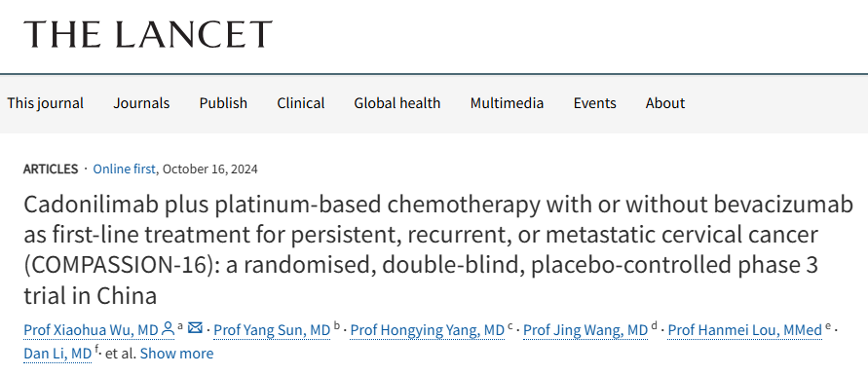Open author Prof Yang Sun, MD
The height and width of the screenshot is (375, 868).
[x=273, y=330]
